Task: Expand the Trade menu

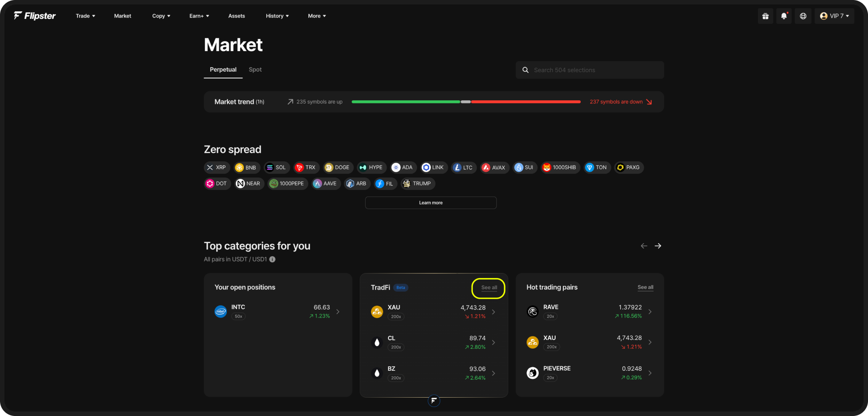Action: (85, 16)
